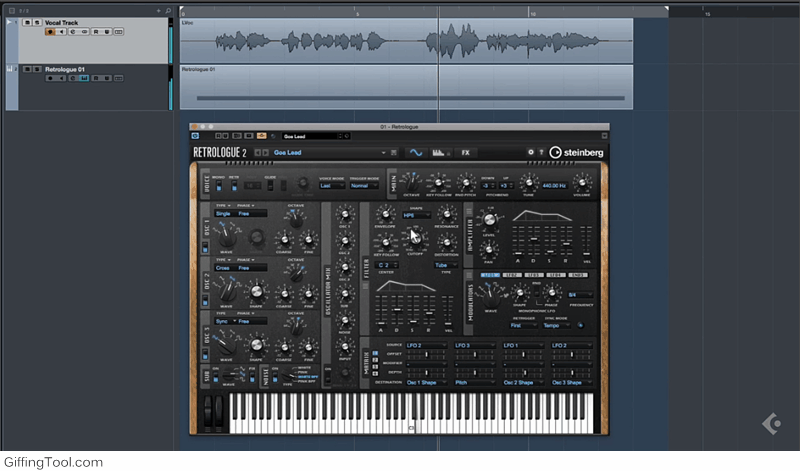Screen dimensions: 800x471
Task: Click the OSC 1 Wave selector knob
Action: (227, 237)
